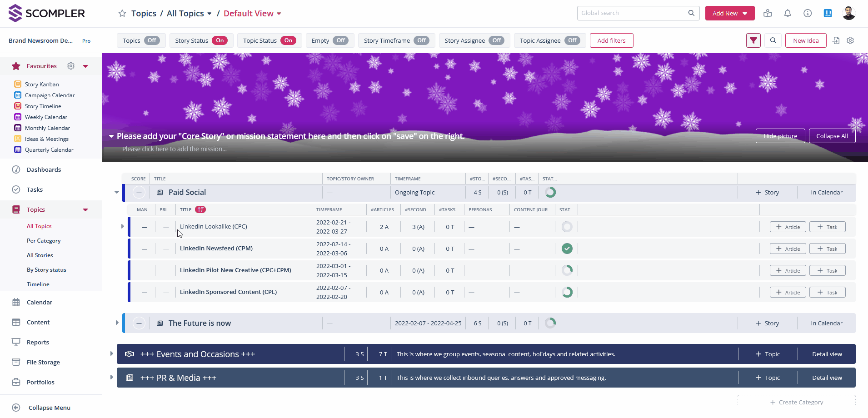Toggle the Story Status filter
Viewport: 868px width, 418px height.
coord(219,40)
